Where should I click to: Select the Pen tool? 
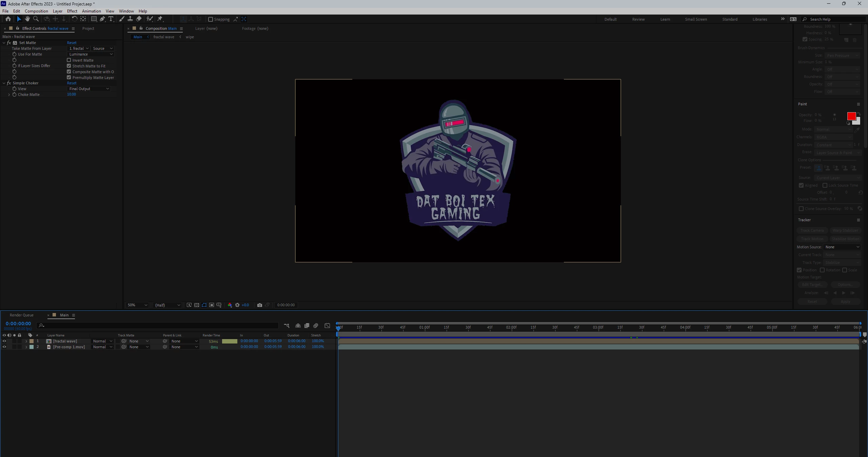tap(102, 19)
